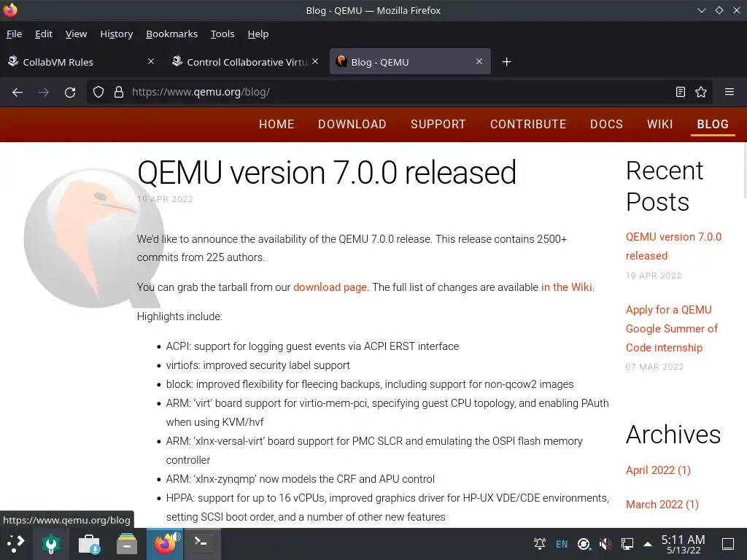Viewport: 747px width, 560px height.
Task: Open the File menu
Action: pyautogui.click(x=15, y=34)
